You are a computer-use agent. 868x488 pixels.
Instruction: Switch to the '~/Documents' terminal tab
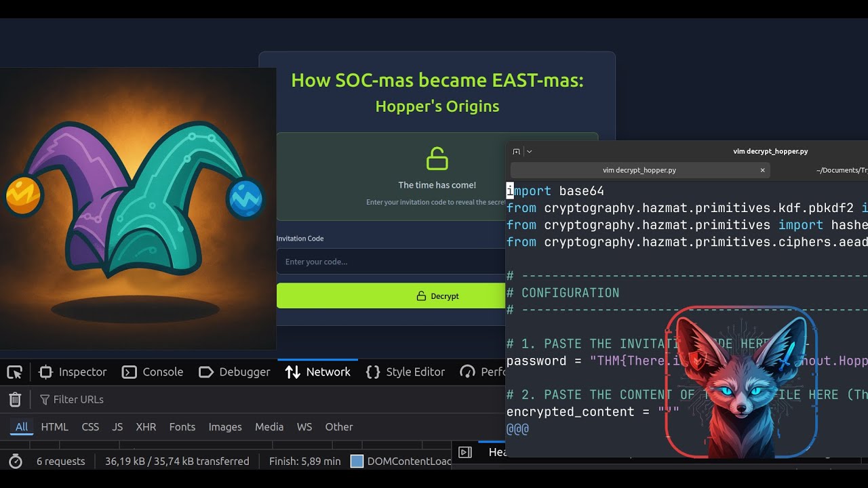point(841,170)
